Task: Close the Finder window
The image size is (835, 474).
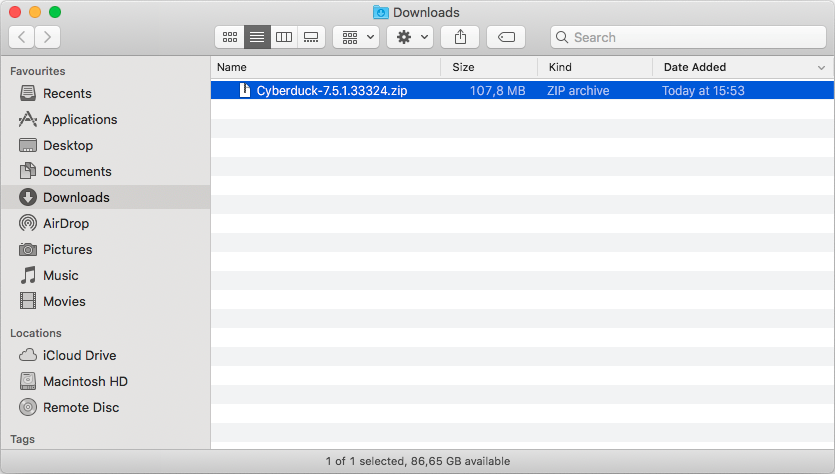Action: [x=15, y=12]
